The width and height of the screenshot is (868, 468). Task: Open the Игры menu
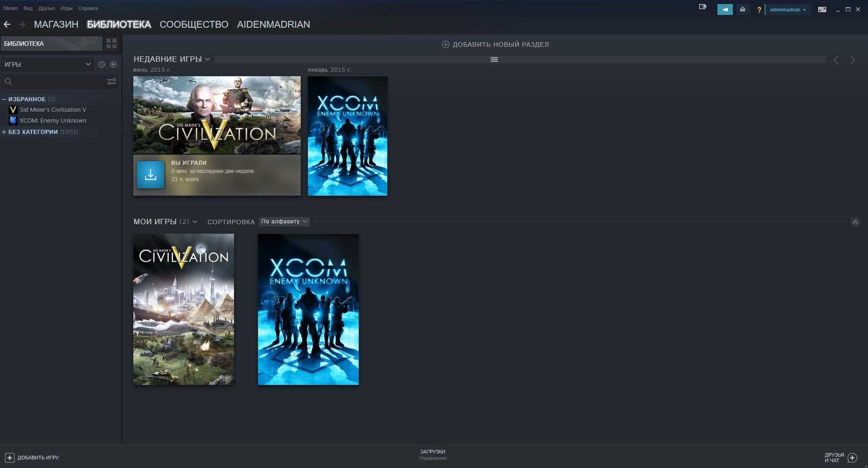(67, 8)
